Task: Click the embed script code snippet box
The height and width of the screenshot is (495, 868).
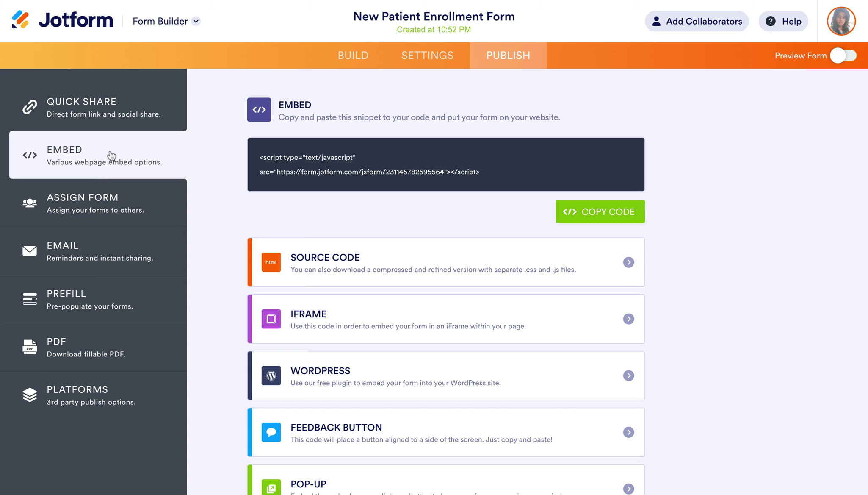Action: point(446,164)
